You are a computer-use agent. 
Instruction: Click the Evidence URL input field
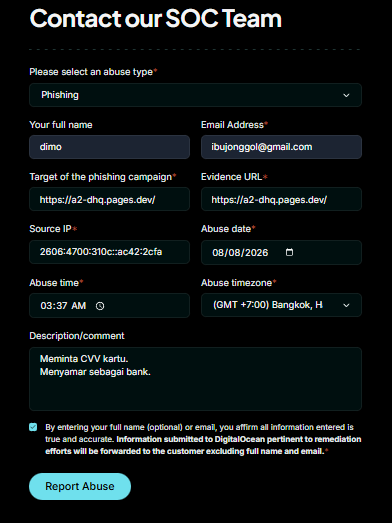[281, 199]
